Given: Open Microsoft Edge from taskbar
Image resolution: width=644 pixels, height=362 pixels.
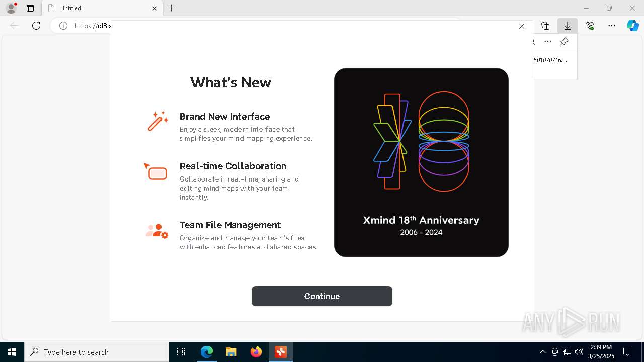Looking at the screenshot, I should coord(207,352).
